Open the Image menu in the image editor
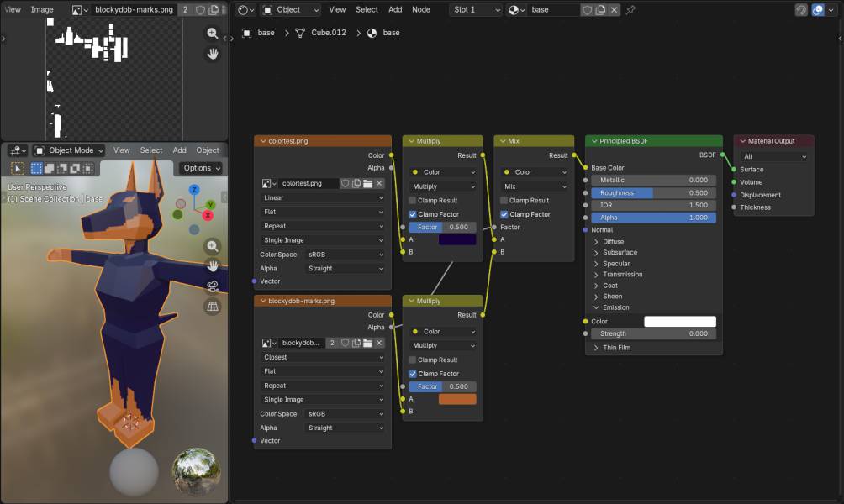844x504 pixels. click(42, 10)
